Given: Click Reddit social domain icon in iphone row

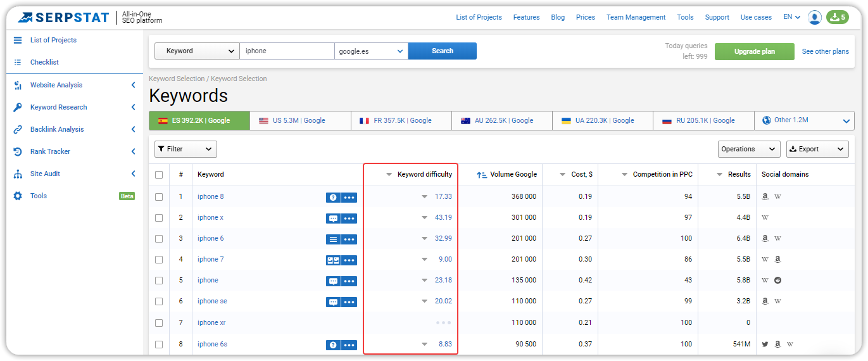Looking at the screenshot, I should click(777, 280).
